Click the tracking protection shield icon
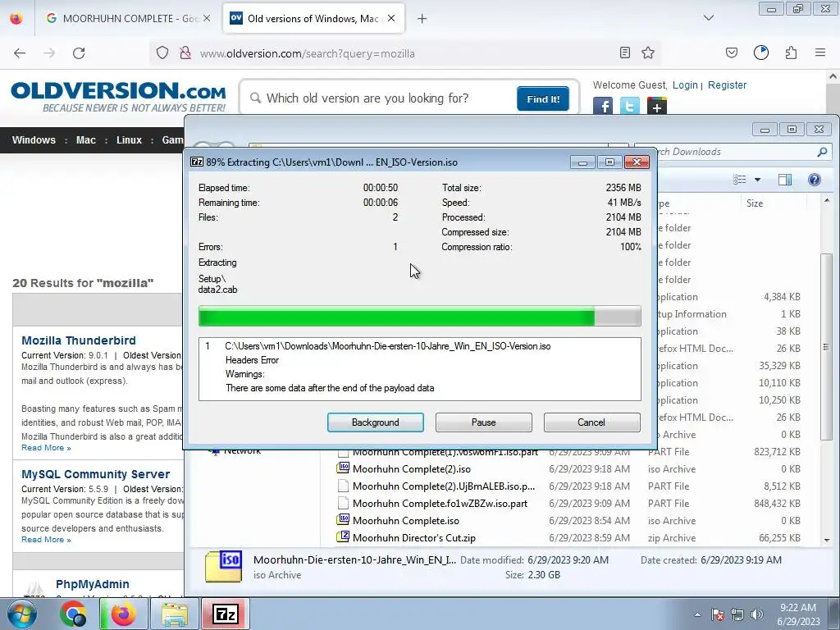Screen dimensions: 840x630 [162, 53]
